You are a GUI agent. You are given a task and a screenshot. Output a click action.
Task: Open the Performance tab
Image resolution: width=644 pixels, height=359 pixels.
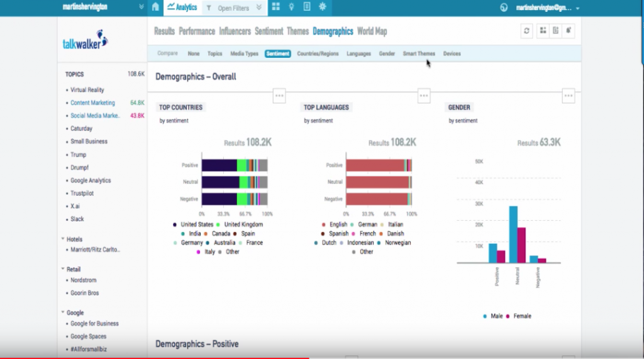[197, 31]
